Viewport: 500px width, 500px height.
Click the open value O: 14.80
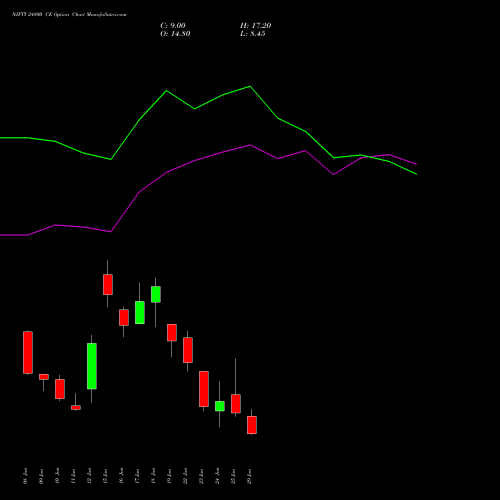pos(175,34)
